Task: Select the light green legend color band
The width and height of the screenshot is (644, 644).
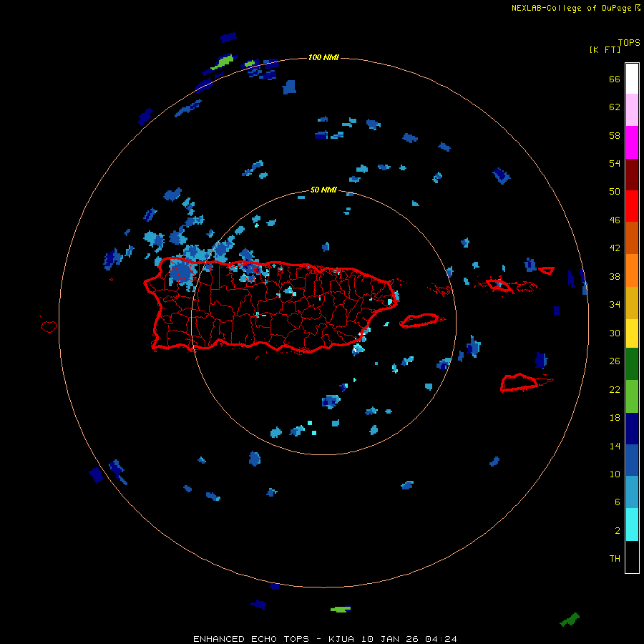Action: tap(632, 396)
